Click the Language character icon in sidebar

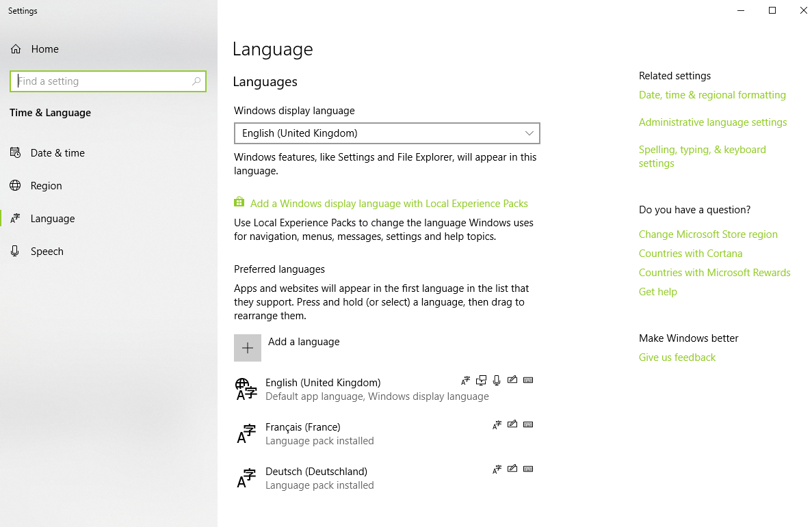click(16, 219)
